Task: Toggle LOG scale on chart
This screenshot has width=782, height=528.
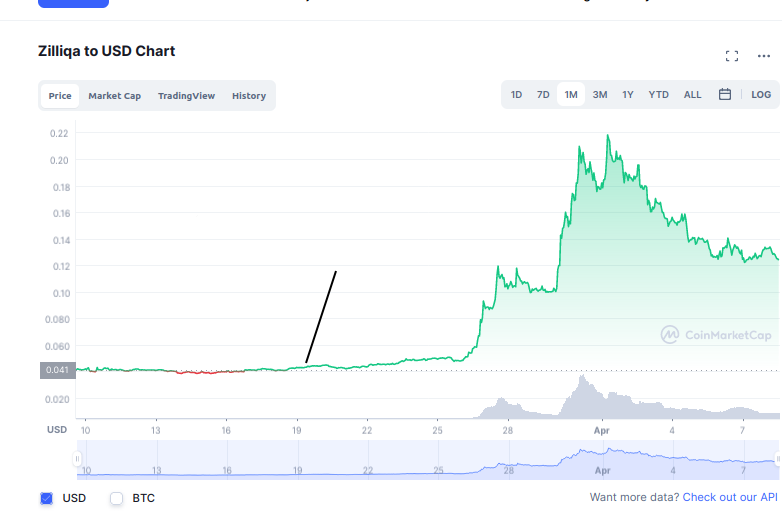Action: [761, 95]
